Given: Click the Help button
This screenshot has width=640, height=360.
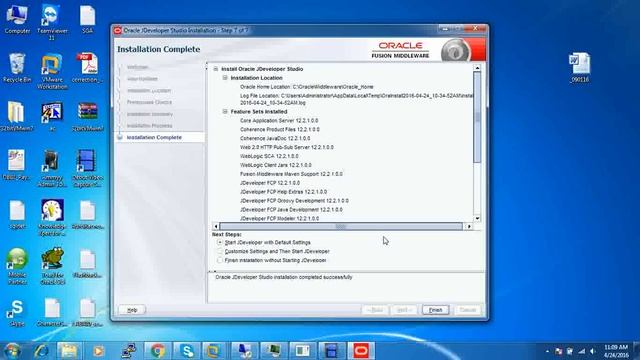Looking at the screenshot, I should (132, 310).
